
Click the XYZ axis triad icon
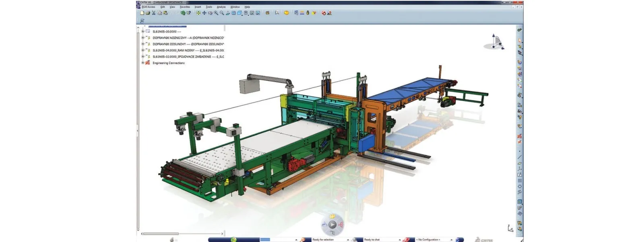[510, 228]
